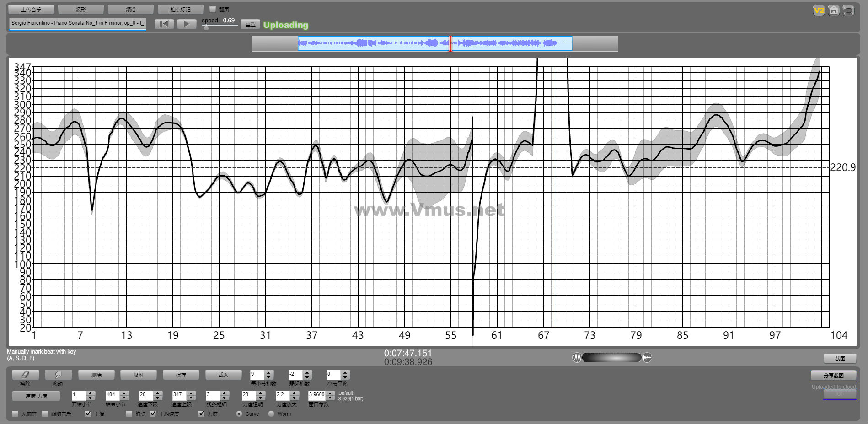
Task: Click the red playhead marker in waveform overview
Action: coord(450,43)
